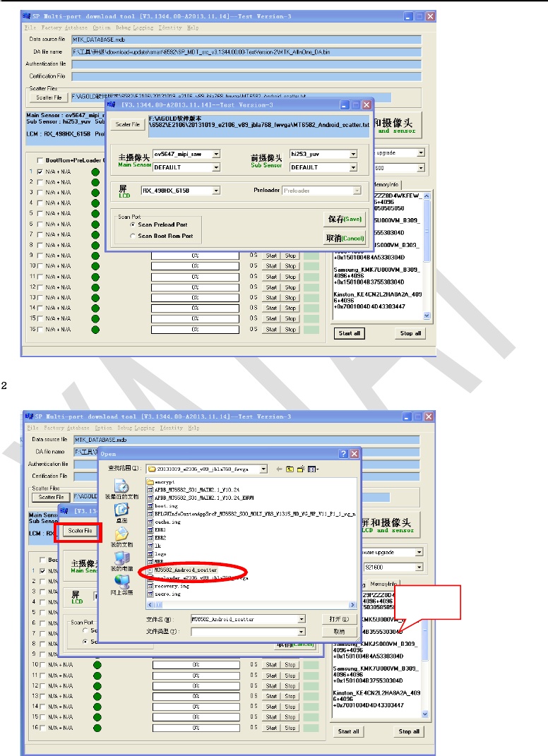Select My Computer (我的电脑) in places bar
The image size is (548, 756).
click(x=121, y=559)
